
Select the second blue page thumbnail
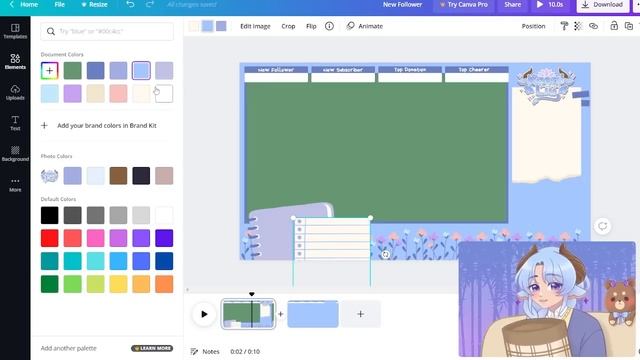pos(313,314)
